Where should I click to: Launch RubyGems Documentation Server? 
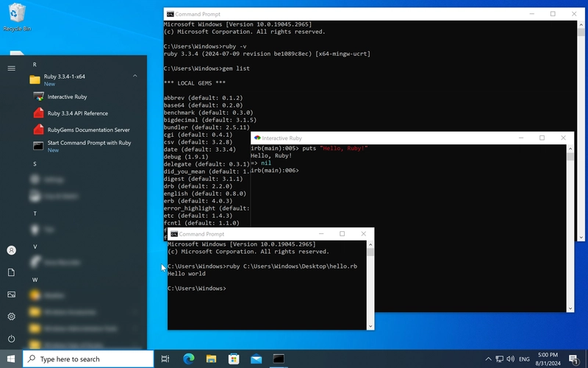pyautogui.click(x=83, y=130)
